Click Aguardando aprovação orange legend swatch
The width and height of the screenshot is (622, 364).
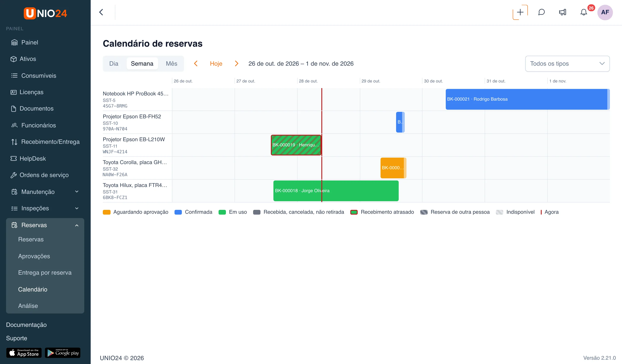(x=106, y=212)
